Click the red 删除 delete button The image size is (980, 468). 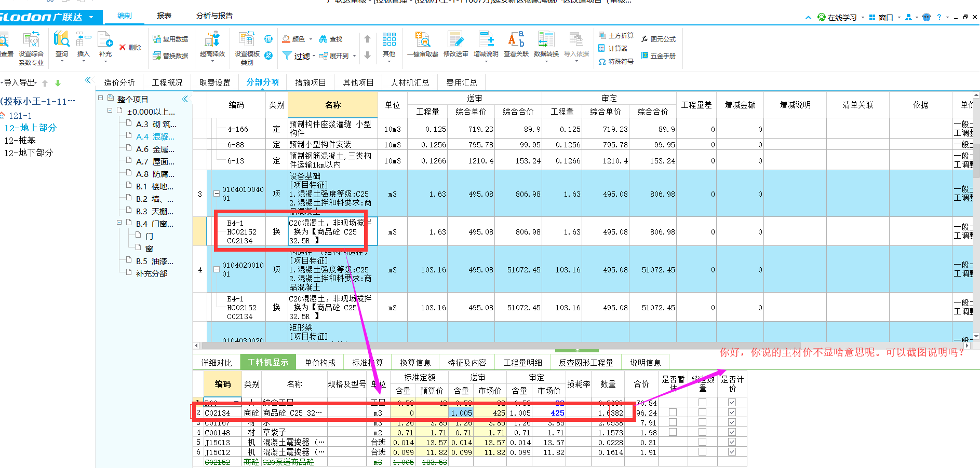(130, 47)
